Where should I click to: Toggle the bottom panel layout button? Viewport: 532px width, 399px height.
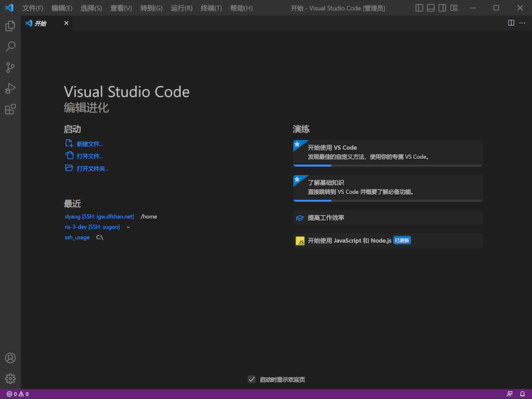432,8
